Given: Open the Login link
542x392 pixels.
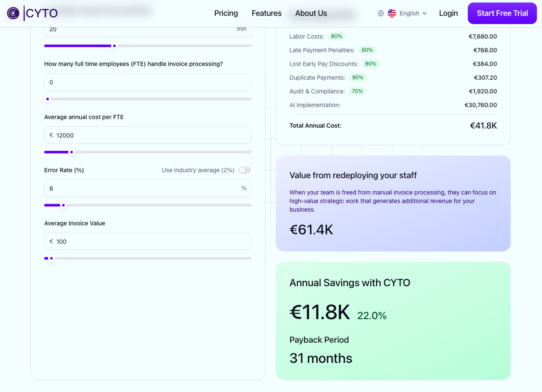Looking at the screenshot, I should point(449,13).
